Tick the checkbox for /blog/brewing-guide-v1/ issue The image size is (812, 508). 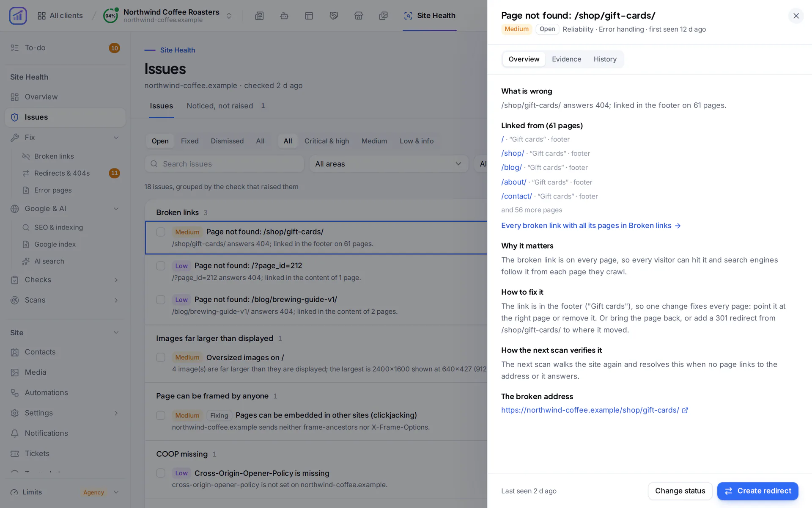(x=161, y=300)
